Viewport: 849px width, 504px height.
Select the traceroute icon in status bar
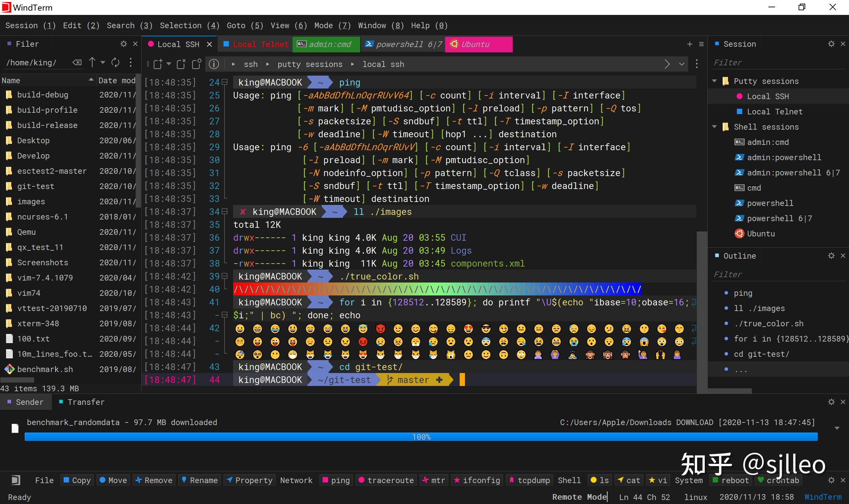click(x=363, y=480)
